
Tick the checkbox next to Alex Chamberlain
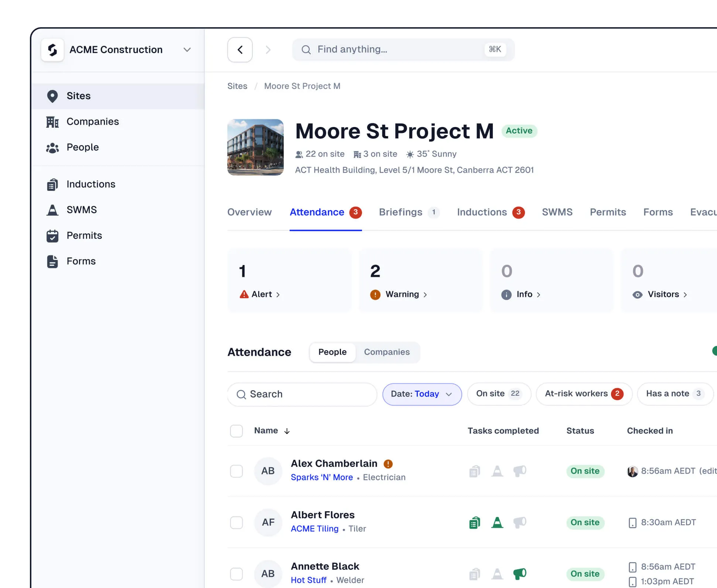[x=236, y=471]
